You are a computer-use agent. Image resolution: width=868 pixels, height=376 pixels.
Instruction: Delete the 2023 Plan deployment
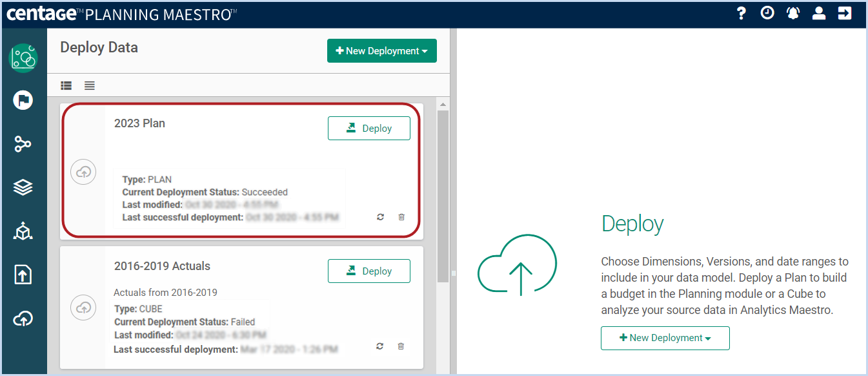[401, 217]
